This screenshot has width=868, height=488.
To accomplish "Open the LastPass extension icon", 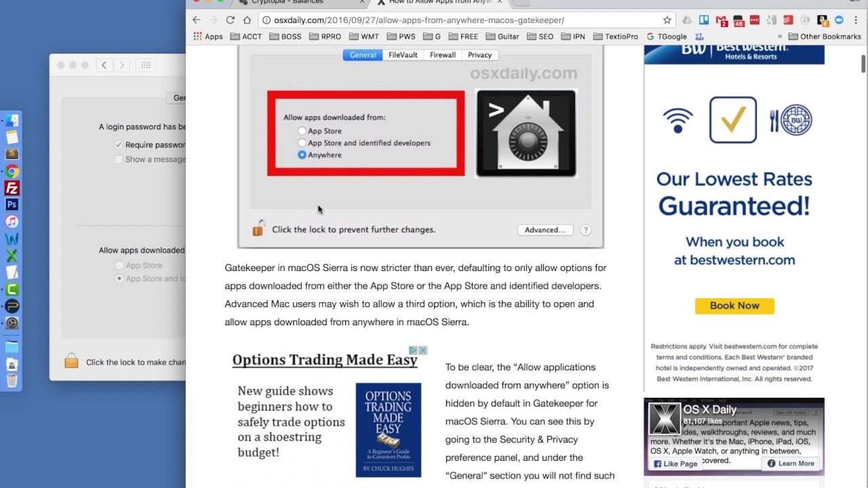I will click(754, 20).
